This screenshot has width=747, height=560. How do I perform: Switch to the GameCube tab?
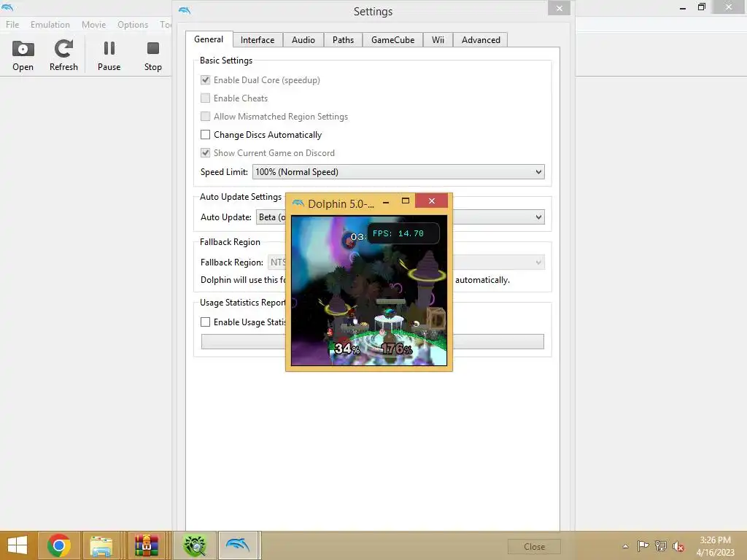pos(393,40)
